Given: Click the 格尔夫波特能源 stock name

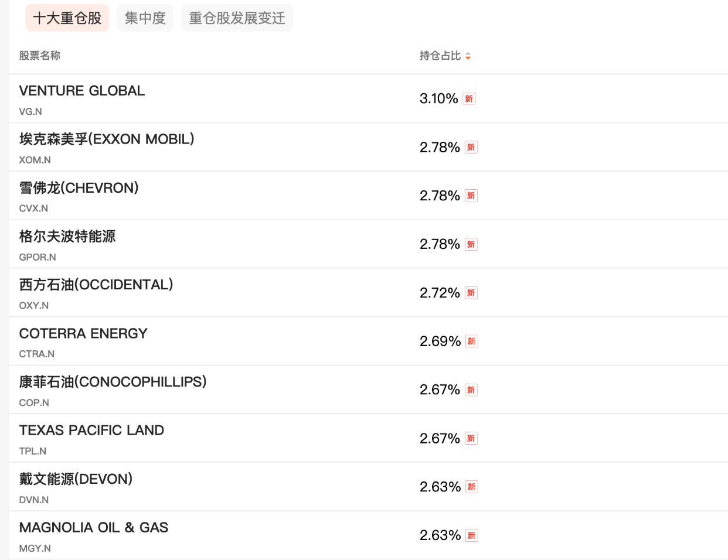Looking at the screenshot, I should click(66, 236).
